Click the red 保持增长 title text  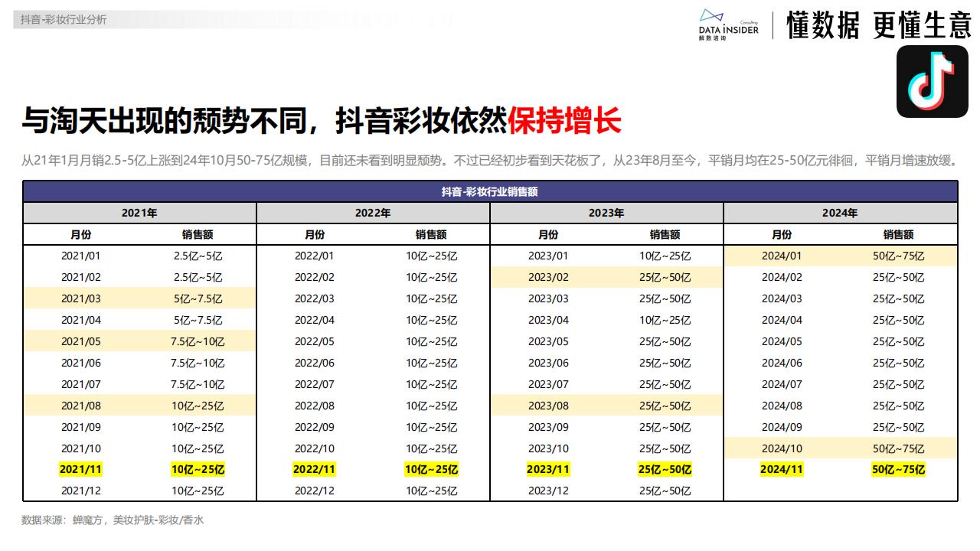coord(564,120)
